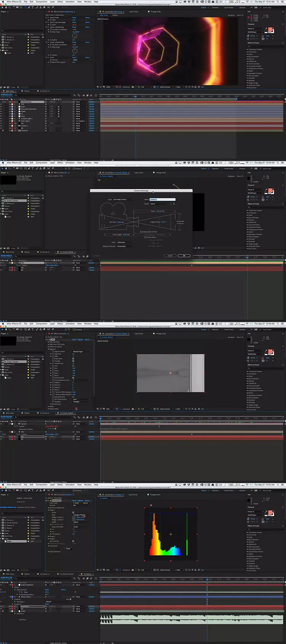Image resolution: width=286 pixels, height=644 pixels.
Task: Click the save preset icon in Camera Settings
Action: (x=171, y=204)
